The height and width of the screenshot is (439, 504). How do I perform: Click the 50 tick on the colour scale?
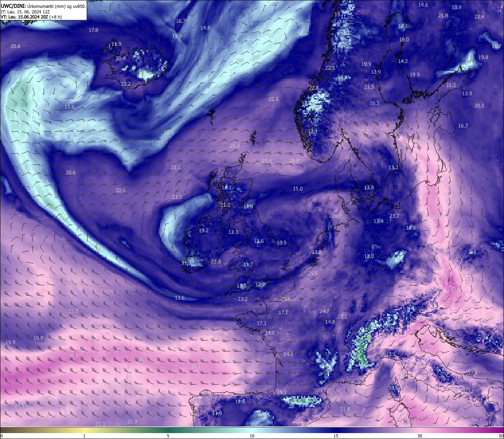click(x=501, y=436)
